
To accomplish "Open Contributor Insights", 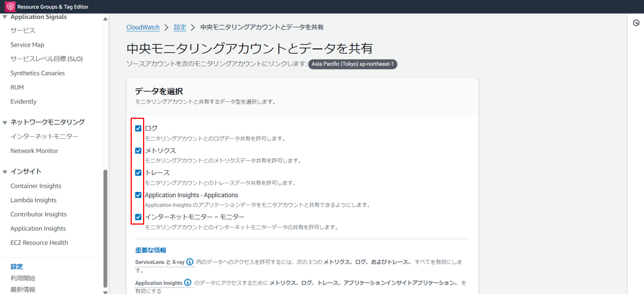I will 38,214.
